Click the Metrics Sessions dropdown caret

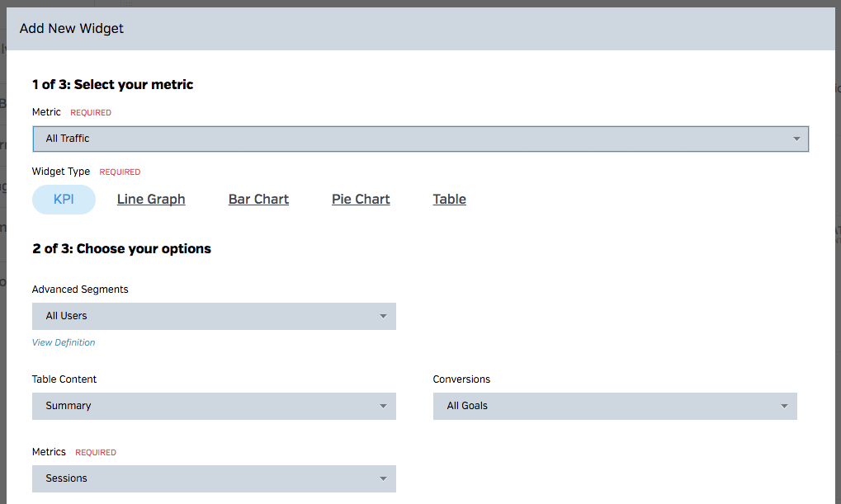(383, 478)
